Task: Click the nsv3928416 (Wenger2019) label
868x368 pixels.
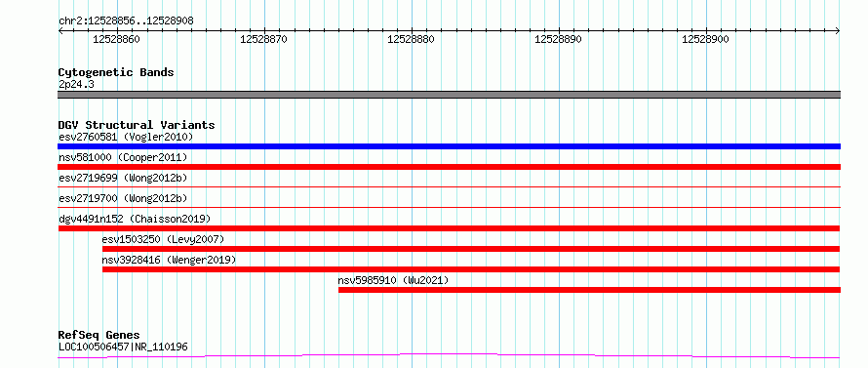Action: 169,260
